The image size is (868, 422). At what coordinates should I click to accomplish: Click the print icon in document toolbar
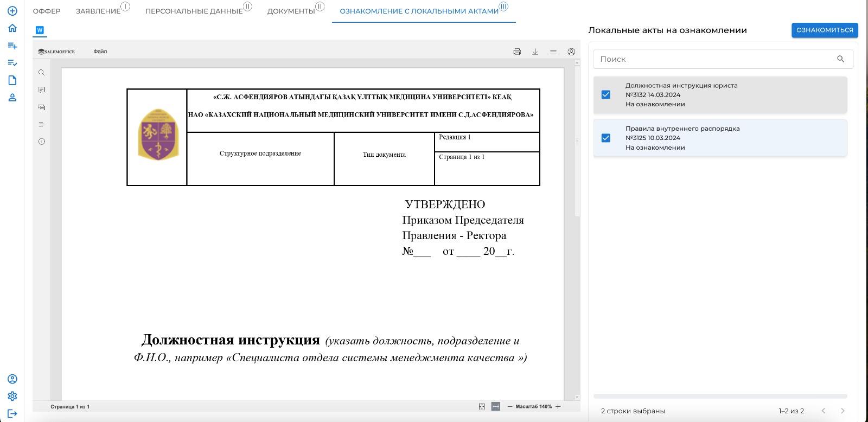(517, 52)
